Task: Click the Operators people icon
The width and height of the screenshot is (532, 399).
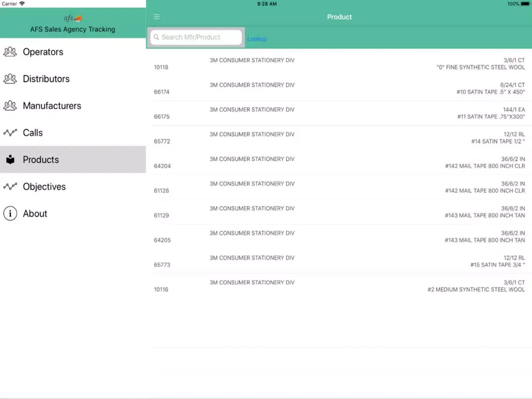Action: [10, 52]
